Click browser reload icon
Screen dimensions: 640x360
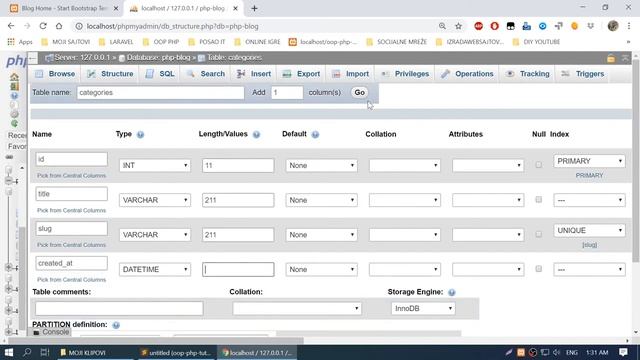click(43, 26)
